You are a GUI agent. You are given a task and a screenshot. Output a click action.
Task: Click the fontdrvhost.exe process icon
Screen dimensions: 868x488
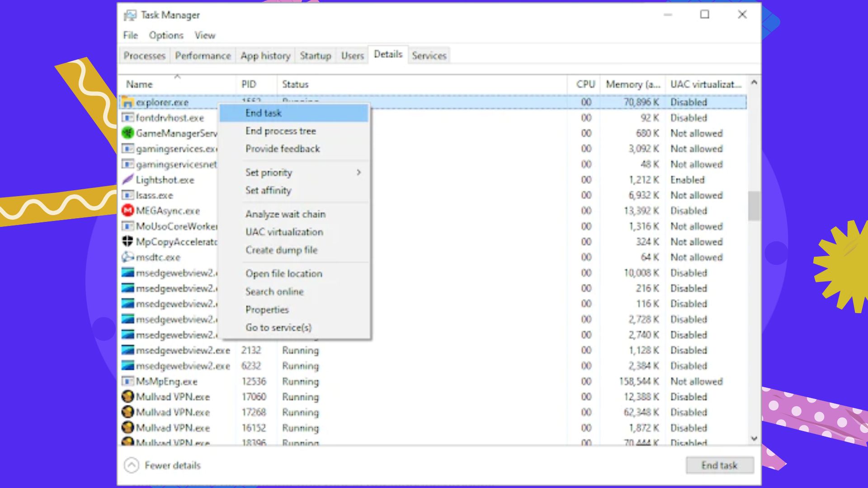(128, 118)
